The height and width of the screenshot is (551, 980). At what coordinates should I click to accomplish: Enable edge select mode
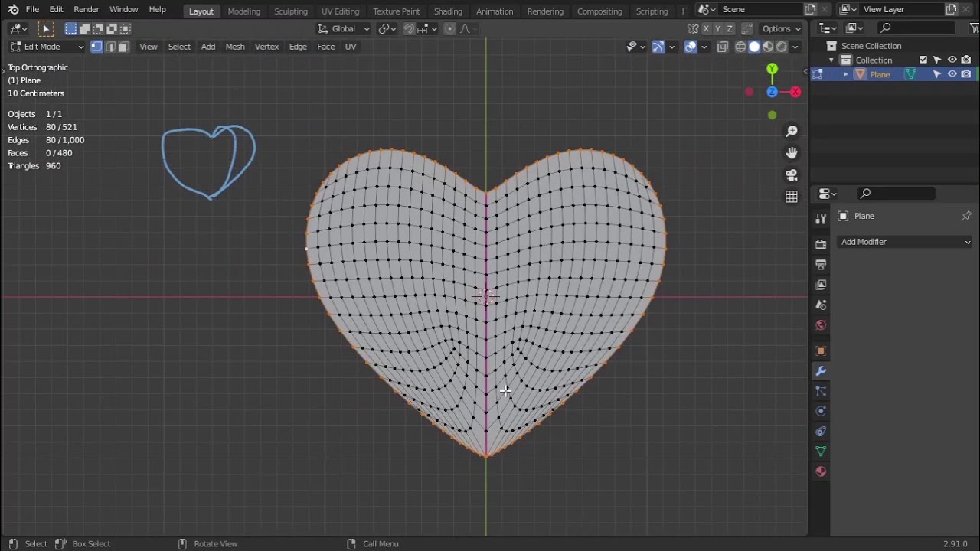109,47
